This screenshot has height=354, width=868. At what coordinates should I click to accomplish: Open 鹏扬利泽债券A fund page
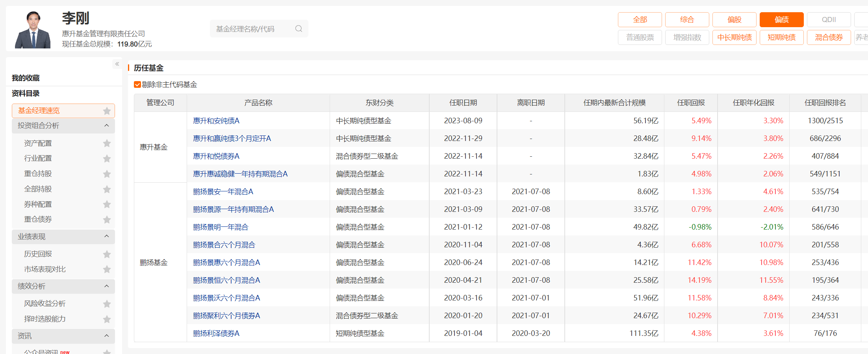click(x=216, y=334)
